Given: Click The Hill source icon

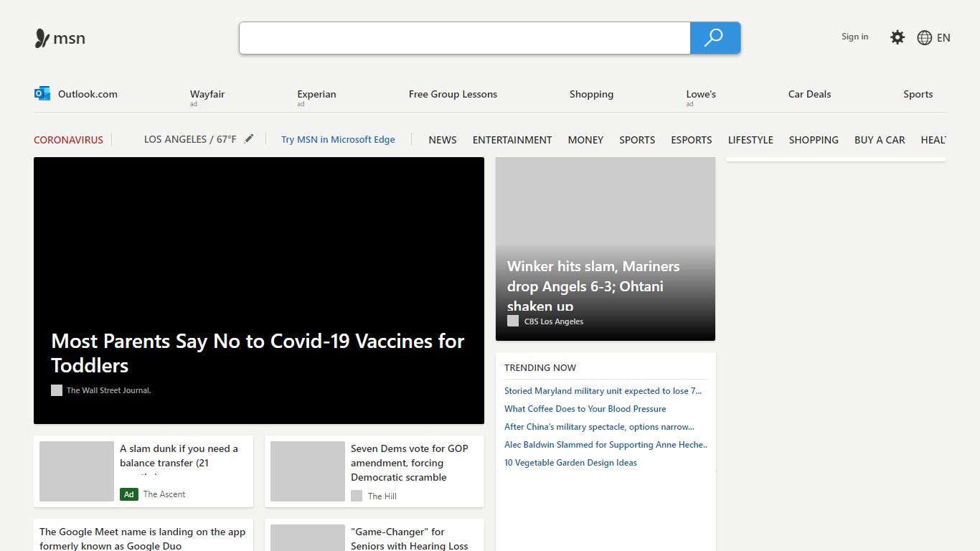Looking at the screenshot, I should coord(357,496).
